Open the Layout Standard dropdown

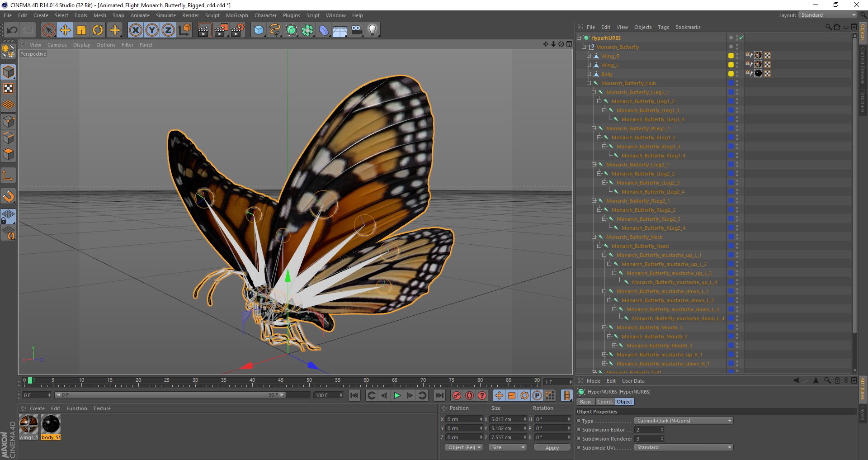(x=828, y=15)
